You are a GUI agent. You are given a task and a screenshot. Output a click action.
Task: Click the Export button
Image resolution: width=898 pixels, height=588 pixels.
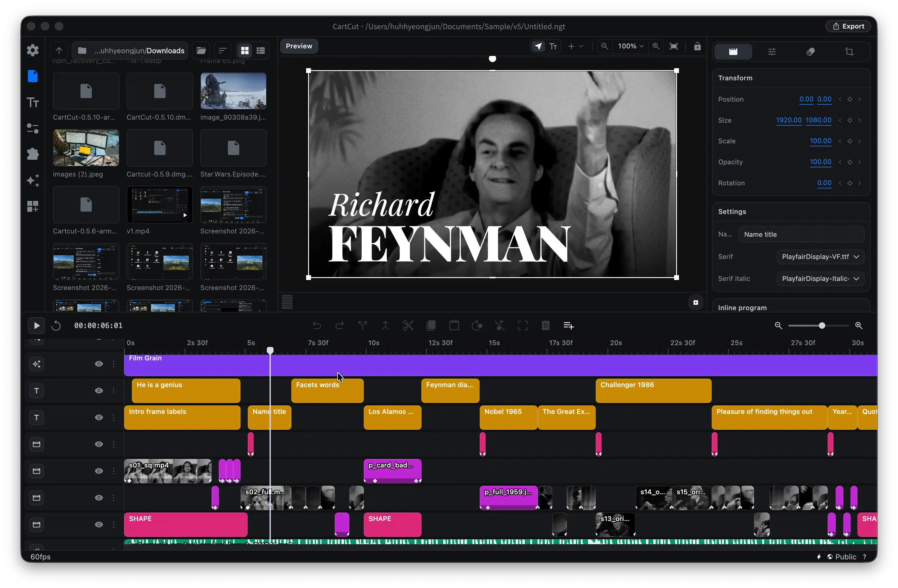point(848,26)
